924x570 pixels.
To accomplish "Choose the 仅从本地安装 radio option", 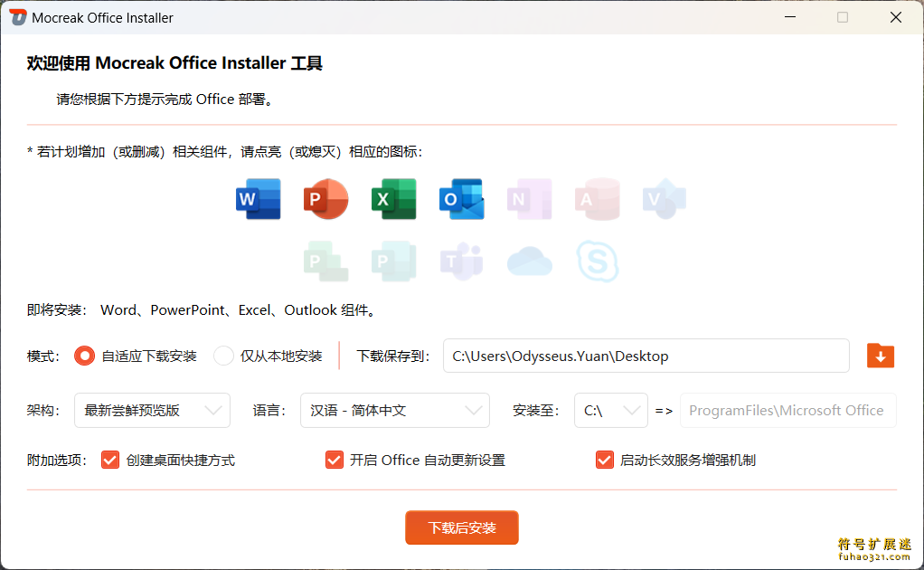I will 223,356.
